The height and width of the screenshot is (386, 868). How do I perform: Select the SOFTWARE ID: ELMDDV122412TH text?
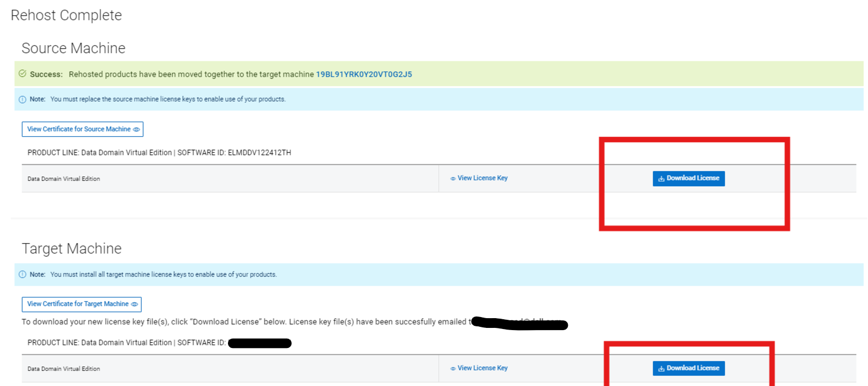click(234, 153)
